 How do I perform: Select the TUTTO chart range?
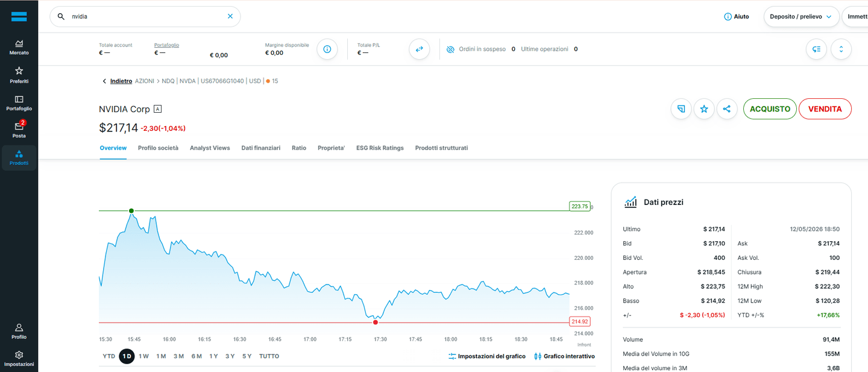click(269, 356)
